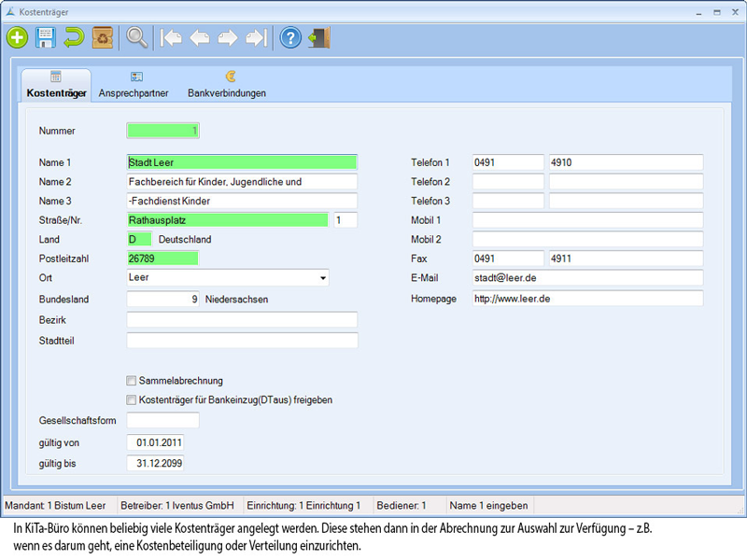747x560 pixels.
Task: Click the recycle delete icon in toolbar
Action: [x=103, y=37]
